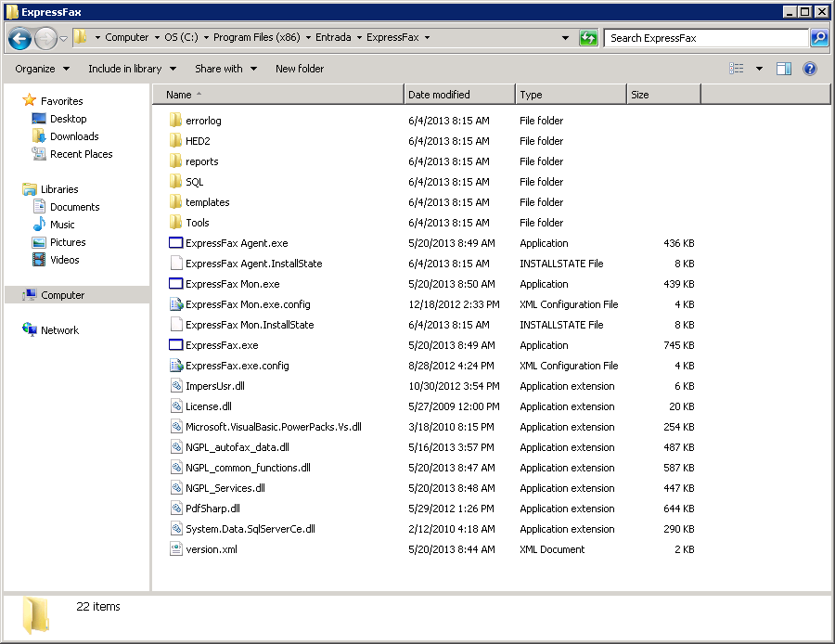Click the System.Data.SqlServerCe.dll file name

tap(250, 529)
